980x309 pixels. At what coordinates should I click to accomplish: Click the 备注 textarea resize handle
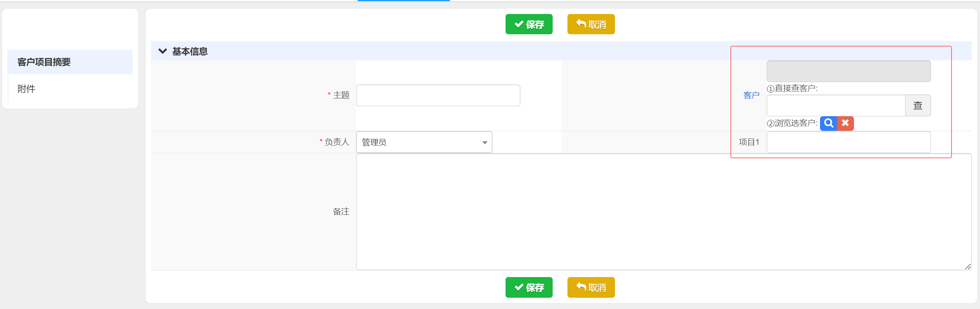pos(968,266)
